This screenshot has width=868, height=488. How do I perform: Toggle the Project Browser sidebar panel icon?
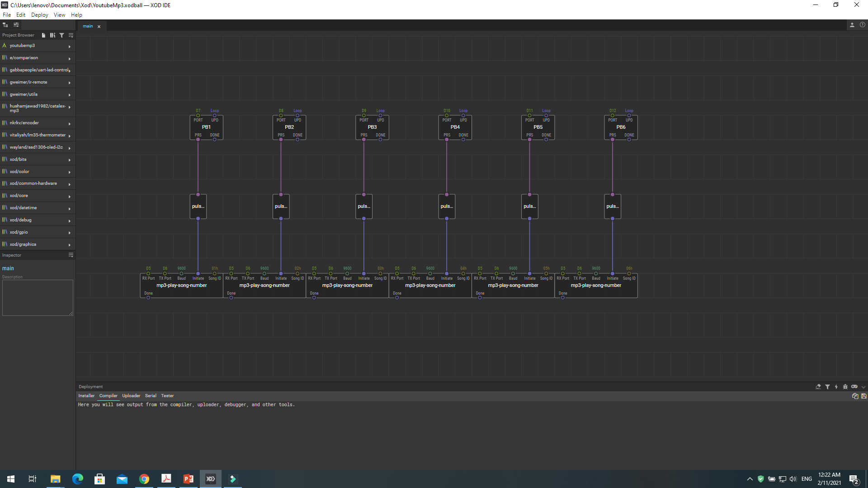coord(5,25)
